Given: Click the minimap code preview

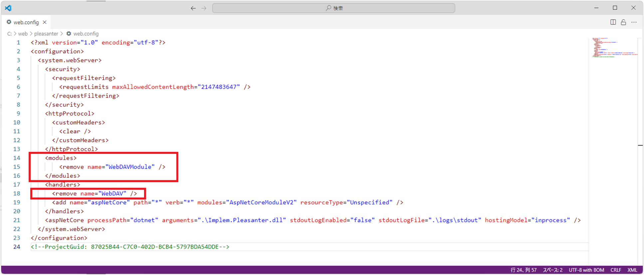Looking at the screenshot, I should tap(614, 48).
